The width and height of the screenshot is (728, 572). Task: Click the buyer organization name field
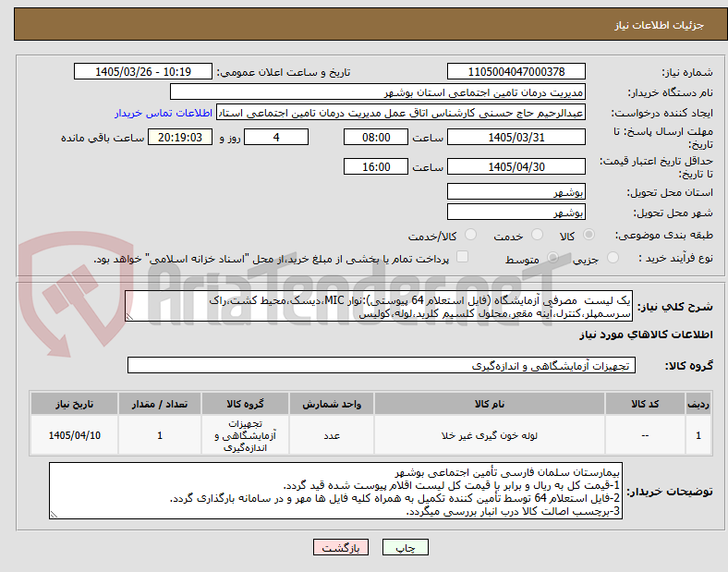click(x=378, y=92)
